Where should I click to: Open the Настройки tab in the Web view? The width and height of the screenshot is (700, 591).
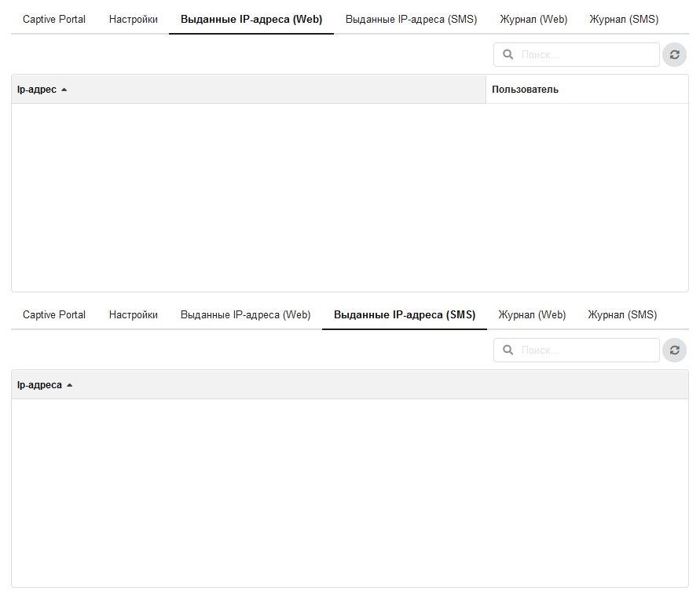(x=134, y=20)
